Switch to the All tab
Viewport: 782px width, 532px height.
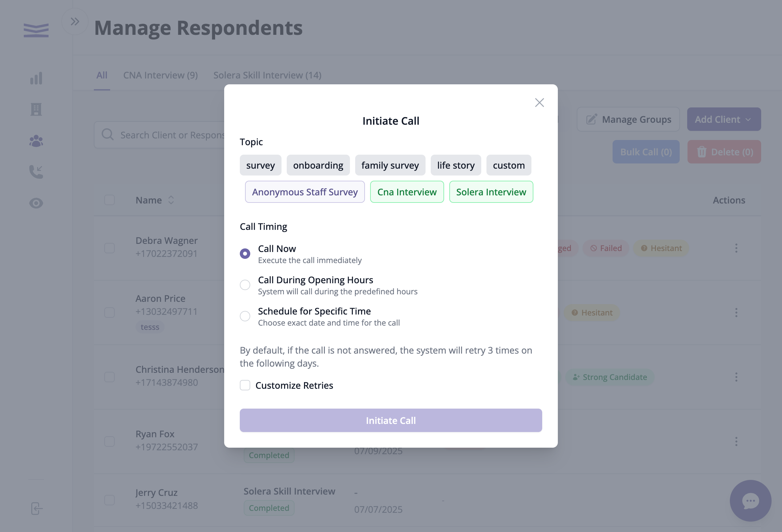102,75
